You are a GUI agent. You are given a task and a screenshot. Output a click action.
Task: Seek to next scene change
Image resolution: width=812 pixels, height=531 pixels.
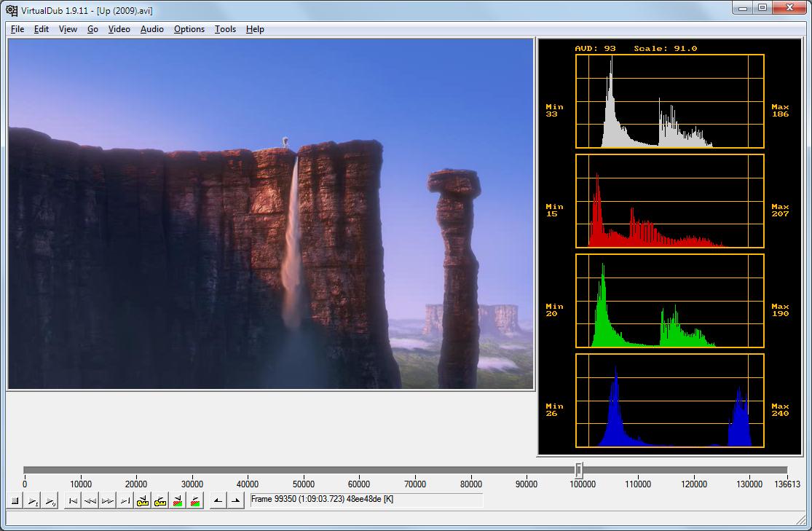tap(194, 501)
